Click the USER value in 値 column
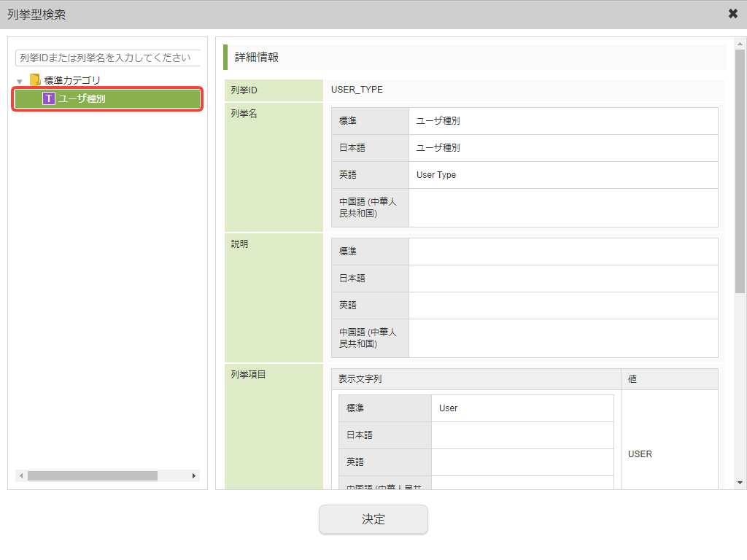747x560 pixels. click(x=640, y=454)
